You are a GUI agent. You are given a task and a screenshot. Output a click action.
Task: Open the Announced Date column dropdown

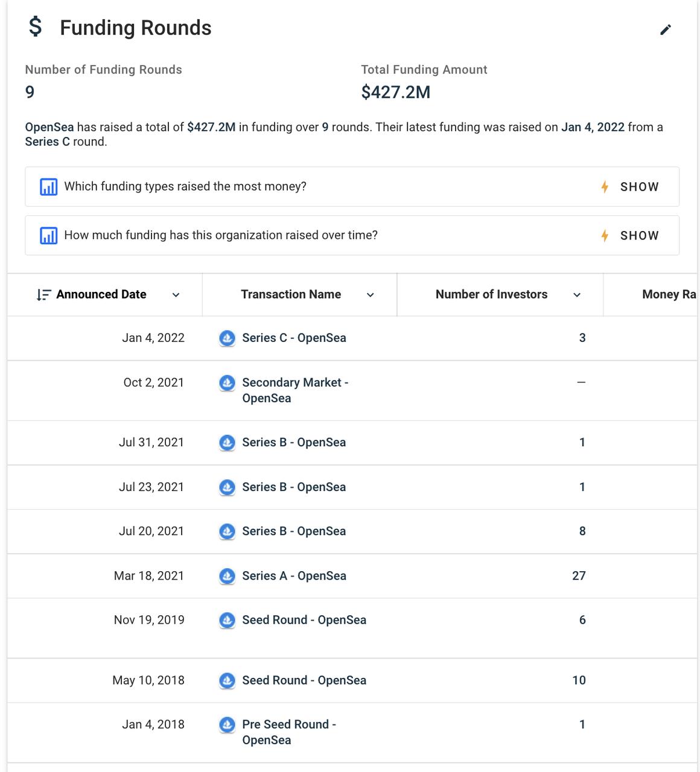pos(176,295)
